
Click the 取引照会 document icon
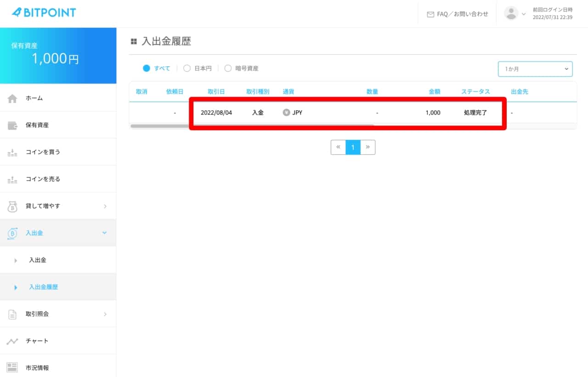12,314
